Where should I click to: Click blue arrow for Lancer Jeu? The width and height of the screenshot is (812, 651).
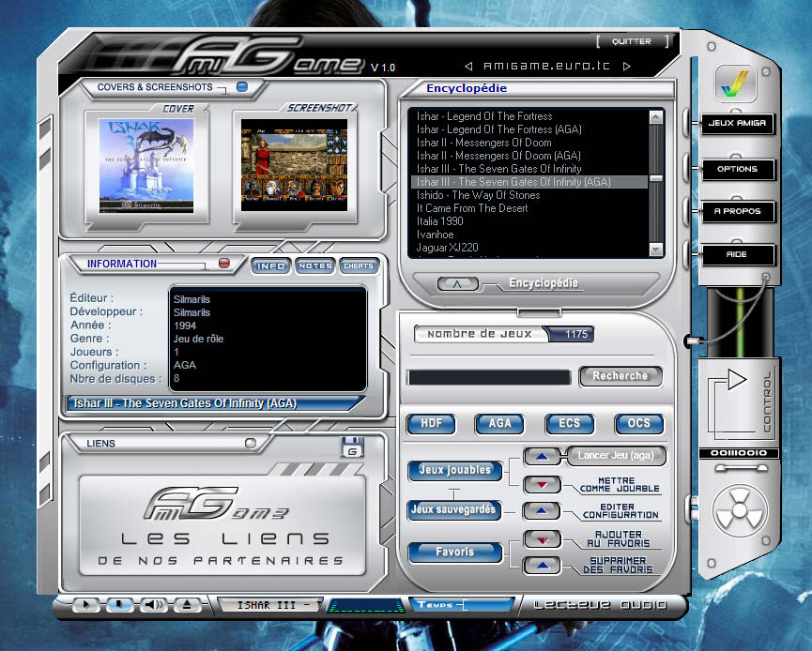coord(542,457)
